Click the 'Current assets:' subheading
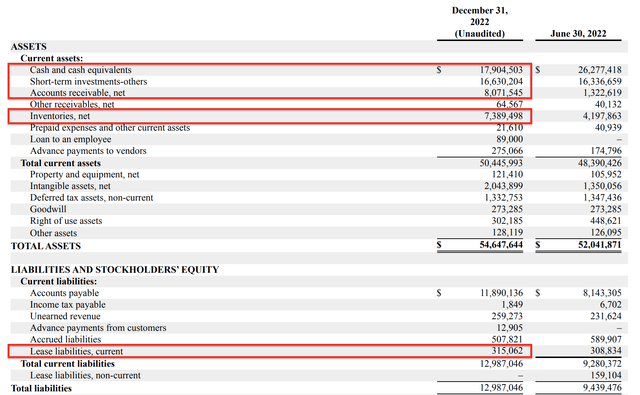640x395 pixels. [x=51, y=58]
